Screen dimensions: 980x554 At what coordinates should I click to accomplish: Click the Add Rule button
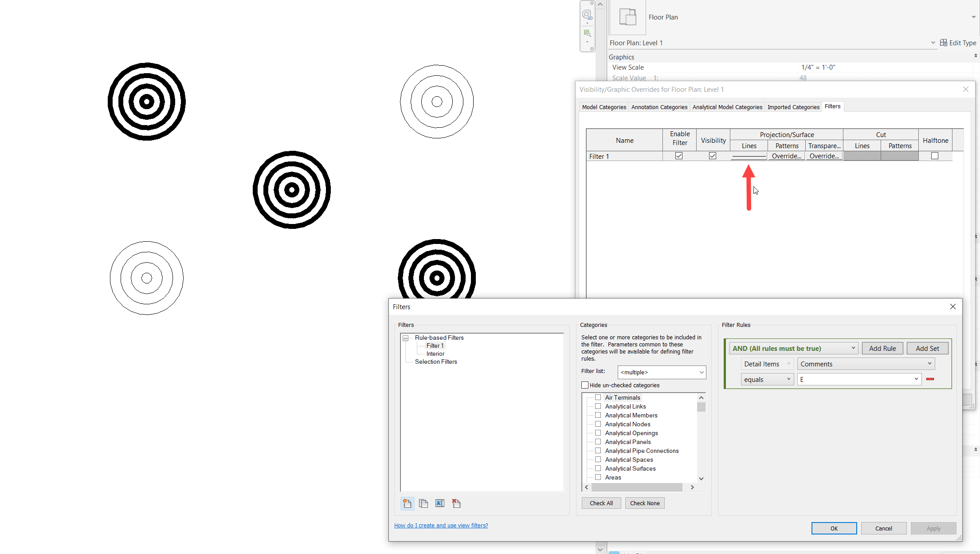coord(882,348)
